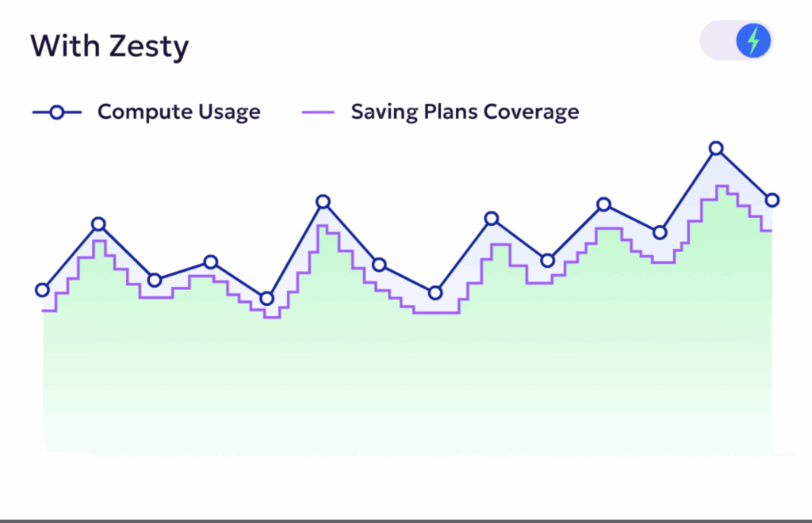Click the Compute Usage legend circle marker
812x523 pixels.
[56, 113]
